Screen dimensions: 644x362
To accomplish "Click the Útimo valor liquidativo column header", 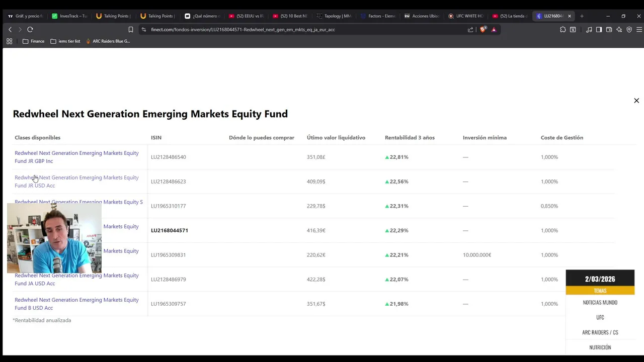I will [x=336, y=138].
